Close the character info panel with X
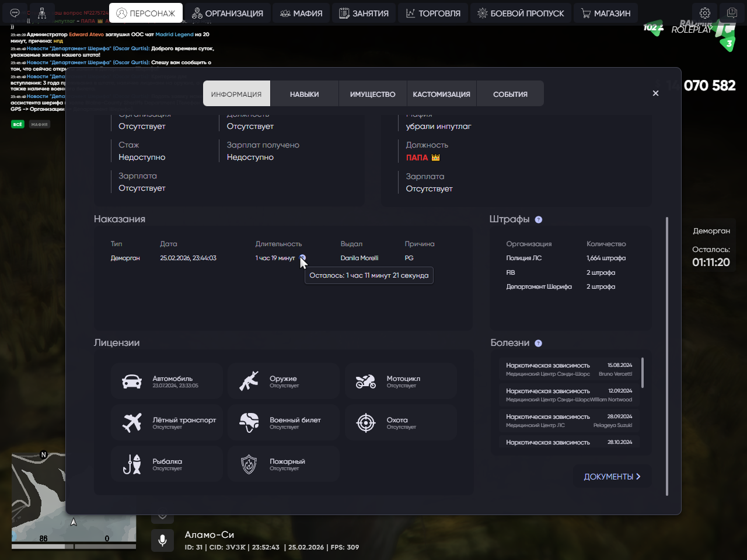This screenshot has height=560, width=747. point(655,93)
